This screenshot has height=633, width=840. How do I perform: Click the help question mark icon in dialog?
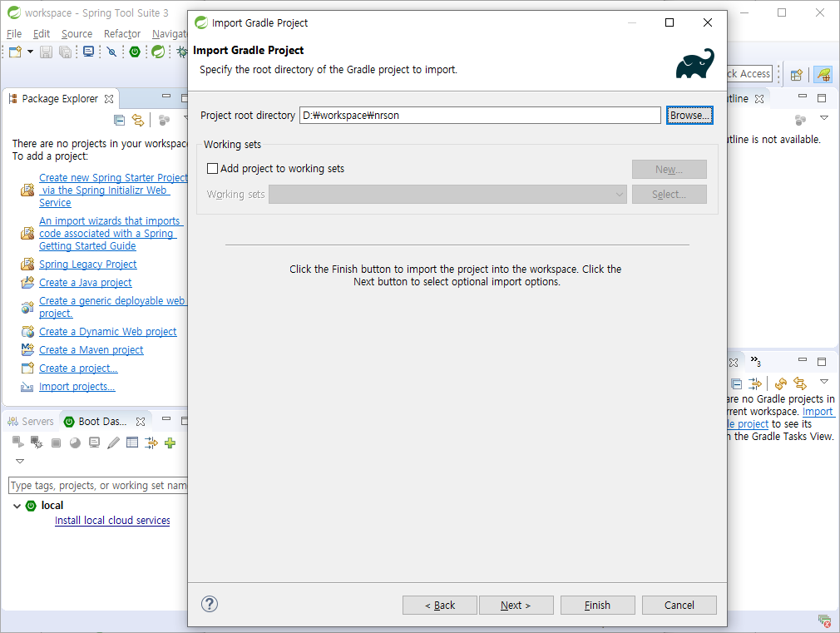[210, 604]
